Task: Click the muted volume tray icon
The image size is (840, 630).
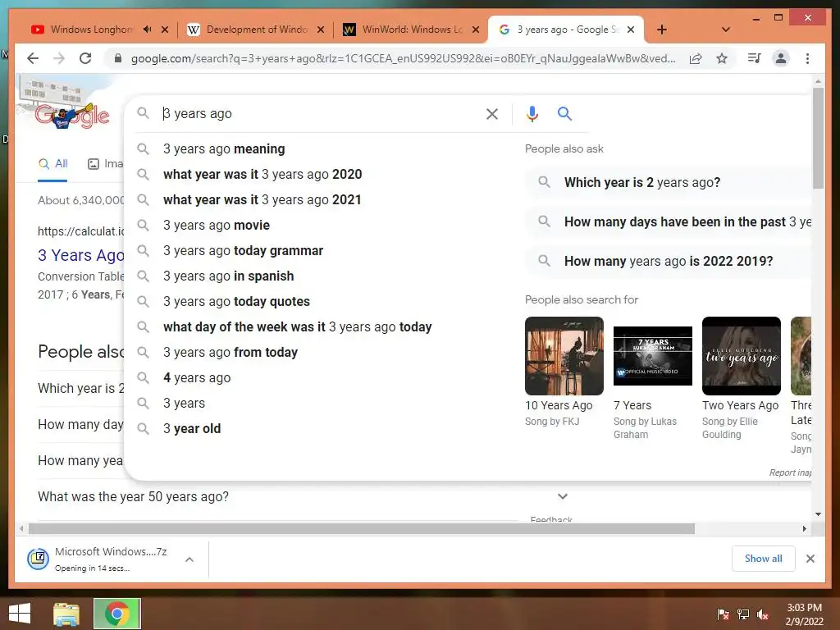Action: [x=763, y=614]
